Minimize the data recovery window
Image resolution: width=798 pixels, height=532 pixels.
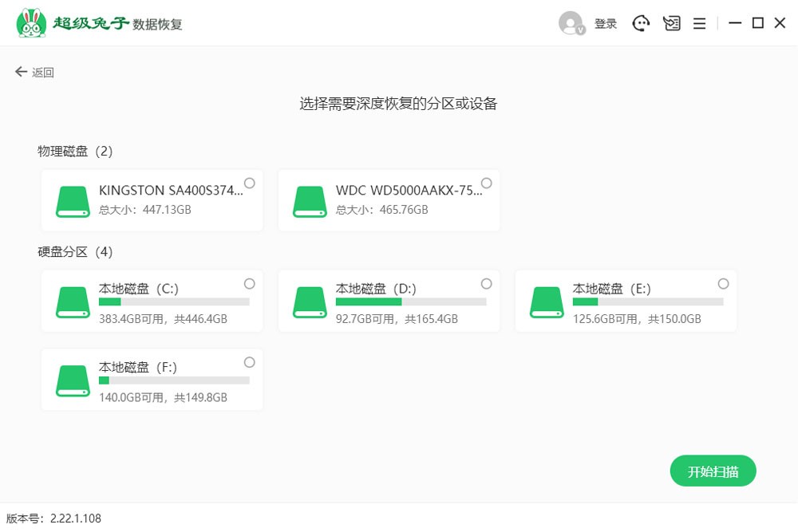[x=735, y=23]
